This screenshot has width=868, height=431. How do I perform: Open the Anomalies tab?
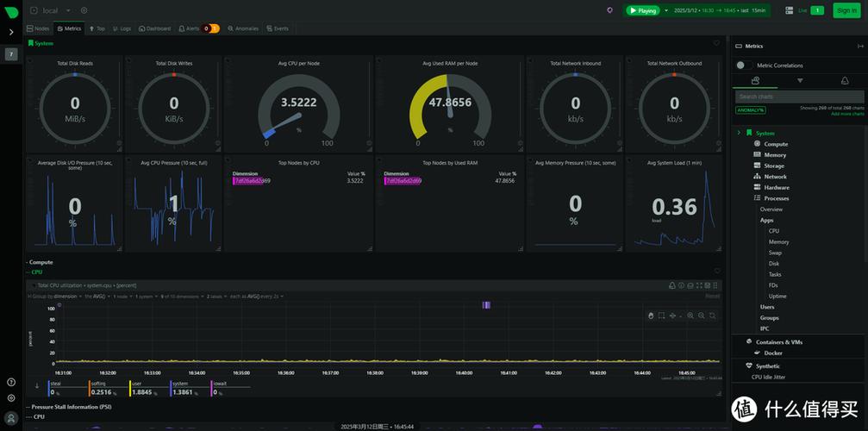(x=243, y=28)
